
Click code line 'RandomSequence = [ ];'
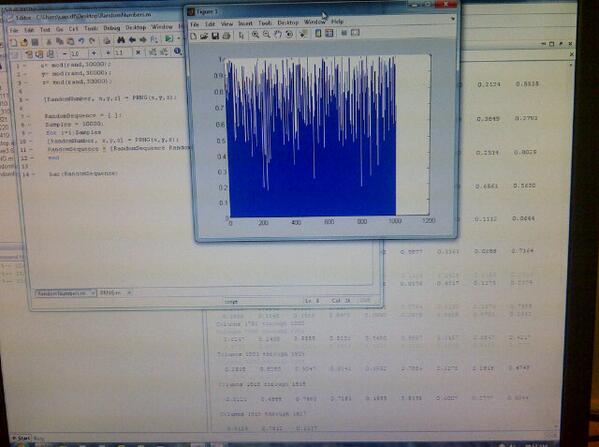coord(83,115)
